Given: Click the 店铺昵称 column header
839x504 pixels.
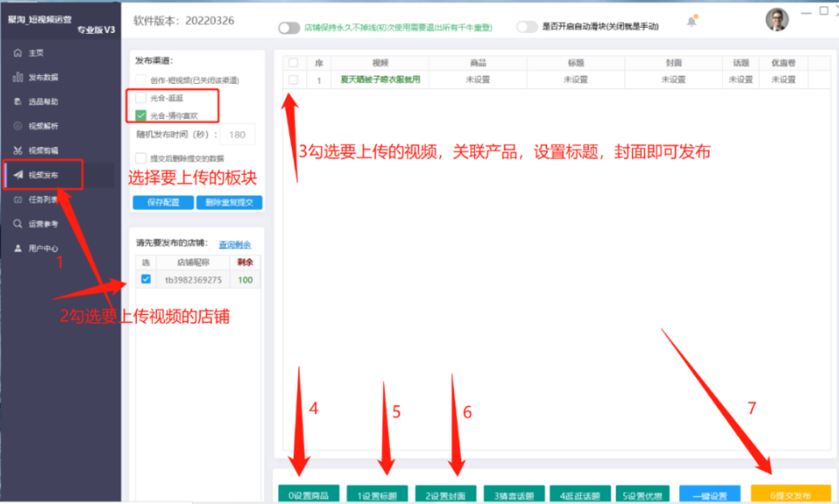Looking at the screenshot, I should 193,262.
